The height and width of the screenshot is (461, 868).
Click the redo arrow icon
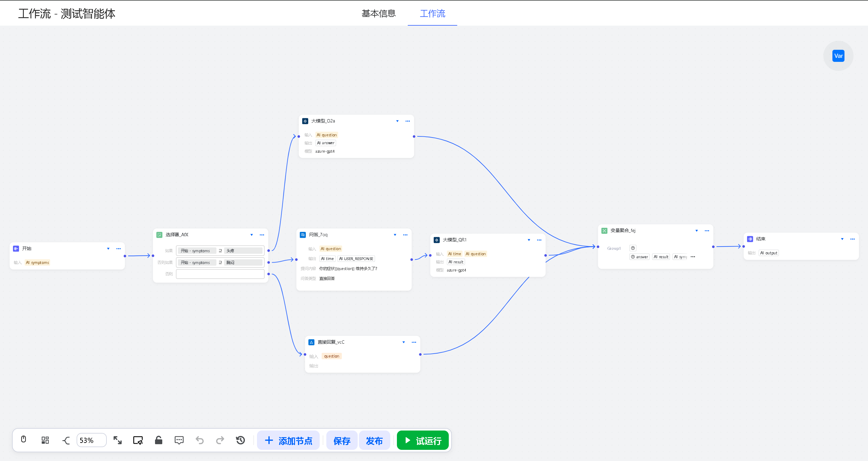tap(220, 440)
